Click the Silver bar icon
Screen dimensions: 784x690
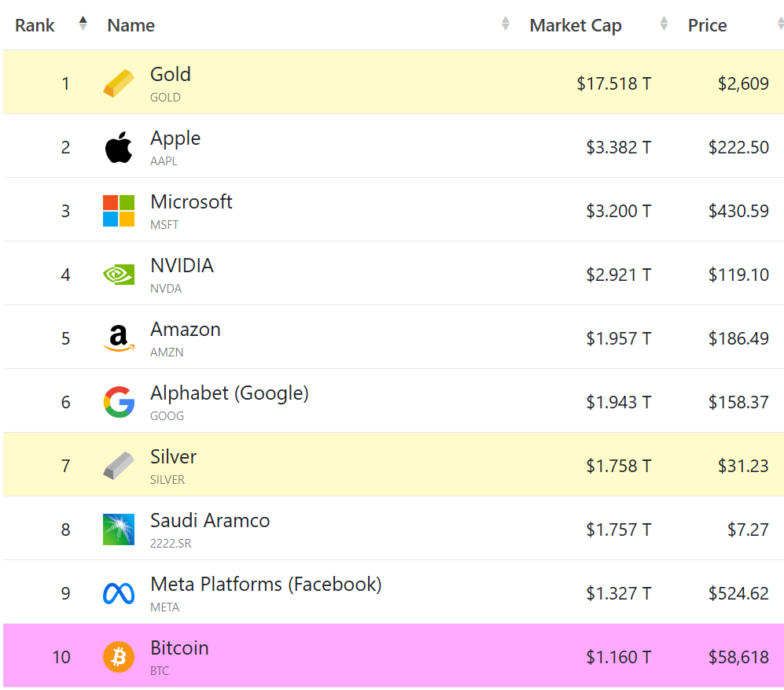point(119,466)
